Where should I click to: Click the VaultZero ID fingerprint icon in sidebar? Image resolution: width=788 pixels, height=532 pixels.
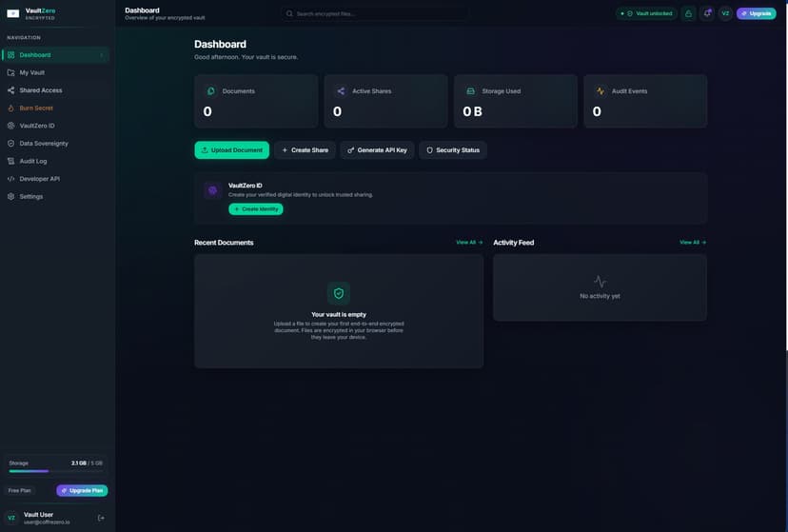(x=11, y=126)
